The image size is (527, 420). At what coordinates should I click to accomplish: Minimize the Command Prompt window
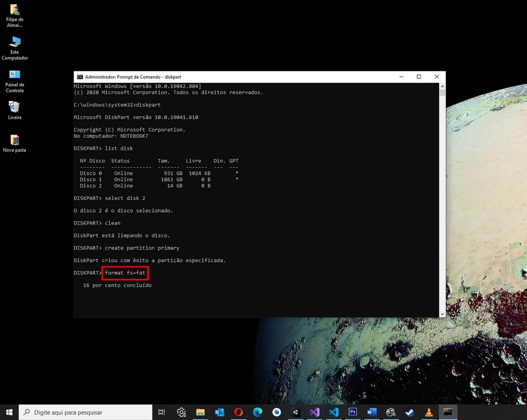click(401, 77)
